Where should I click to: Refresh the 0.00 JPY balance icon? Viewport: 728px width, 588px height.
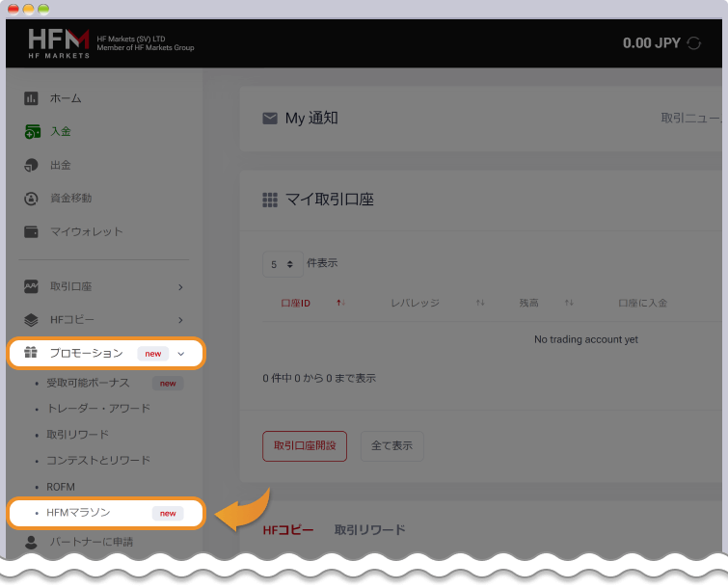coord(693,43)
